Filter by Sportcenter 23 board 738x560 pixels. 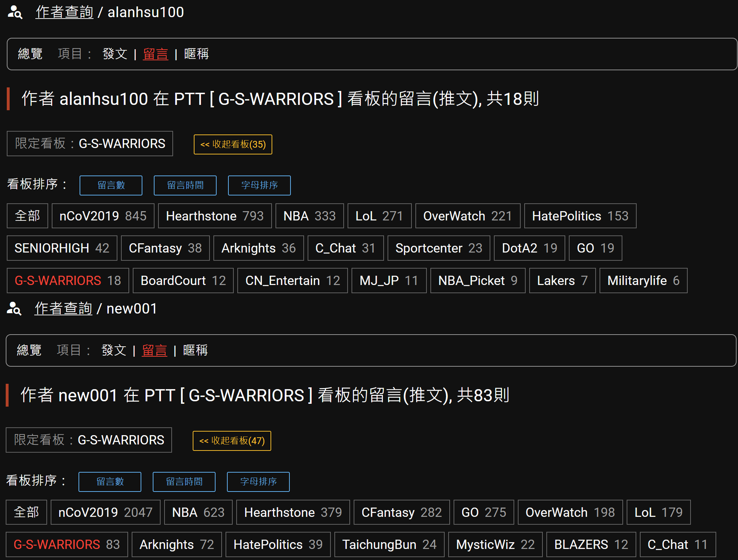coord(439,248)
